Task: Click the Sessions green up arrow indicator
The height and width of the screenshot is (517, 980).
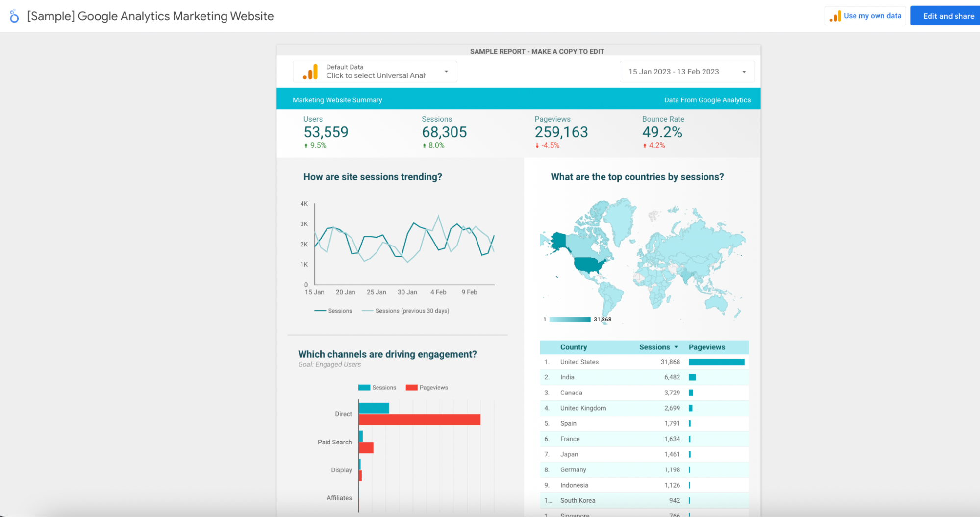Action: [424, 146]
